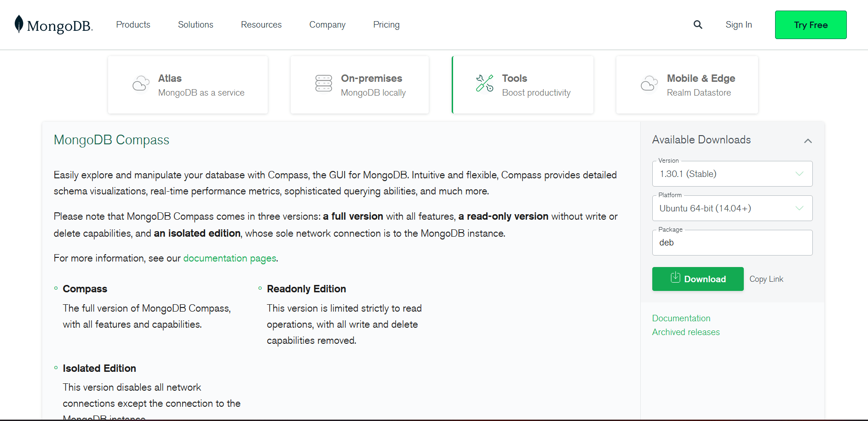This screenshot has height=421, width=868.
Task: Click the Compass edition heading
Action: coord(85,289)
